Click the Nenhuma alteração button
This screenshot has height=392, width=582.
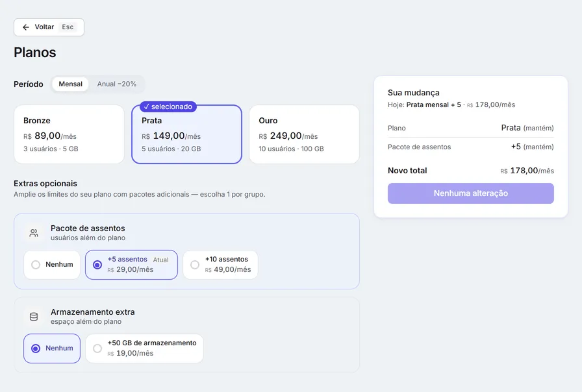click(x=471, y=193)
